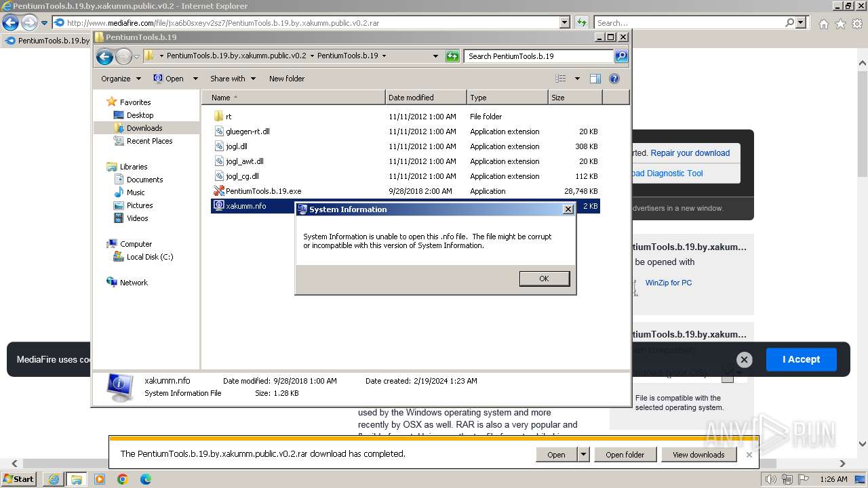Close the download notification bar
The image size is (868, 488).
pyautogui.click(x=749, y=455)
